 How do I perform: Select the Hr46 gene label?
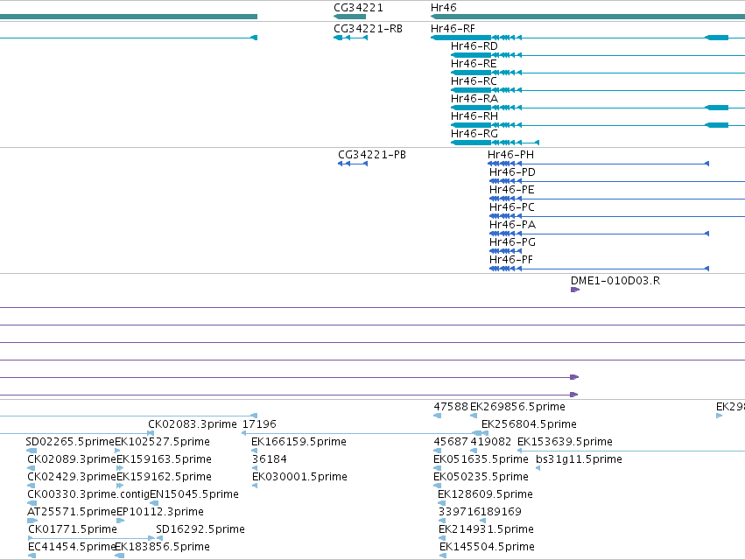(x=443, y=8)
